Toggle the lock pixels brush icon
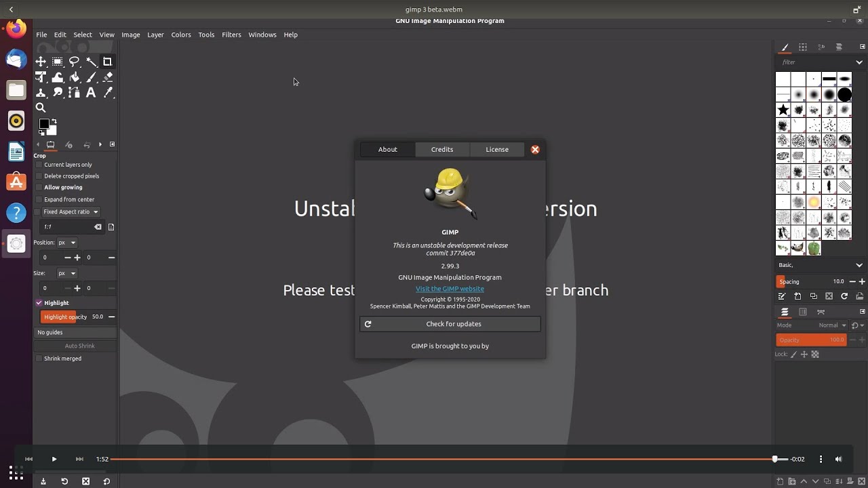Viewport: 868px width, 488px height. [794, 354]
